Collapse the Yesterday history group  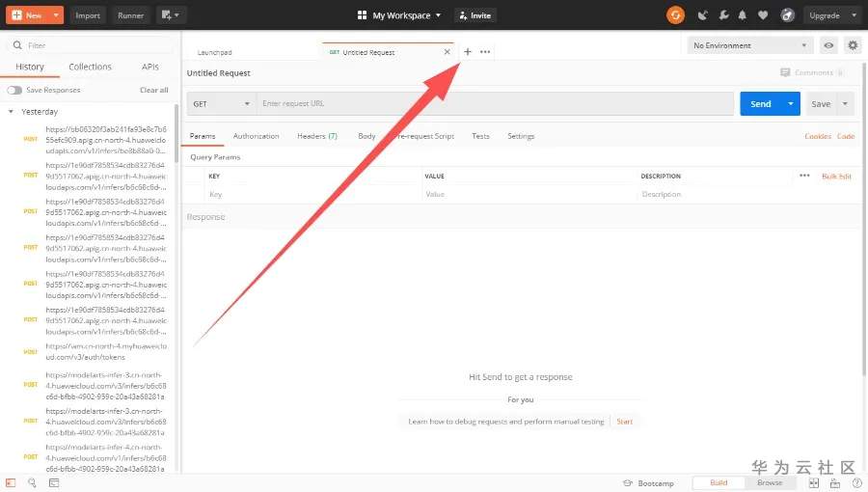11,111
